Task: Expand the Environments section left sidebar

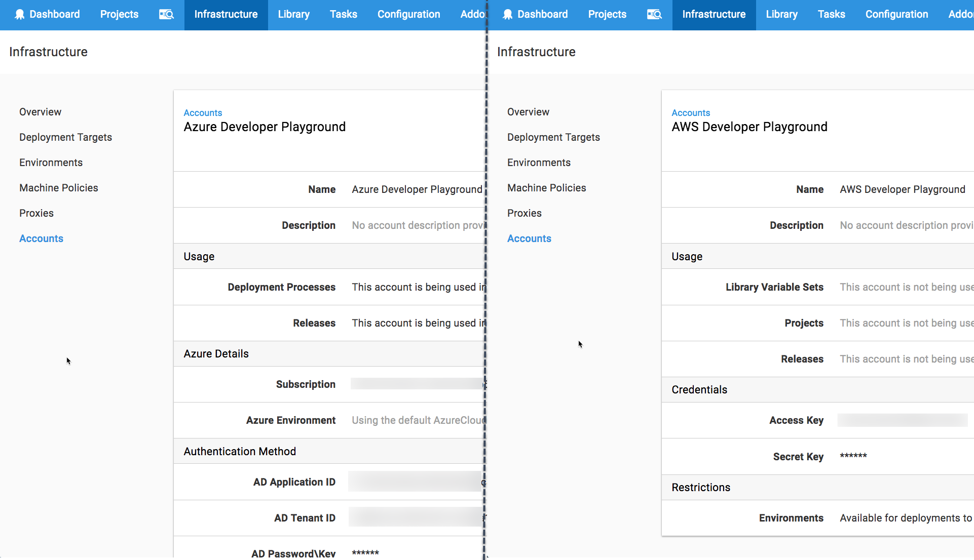Action: point(51,162)
